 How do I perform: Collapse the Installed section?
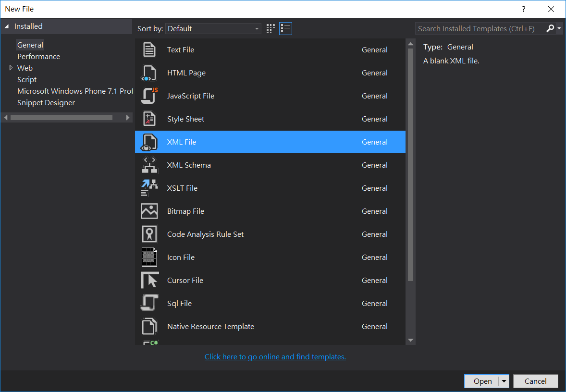7,26
